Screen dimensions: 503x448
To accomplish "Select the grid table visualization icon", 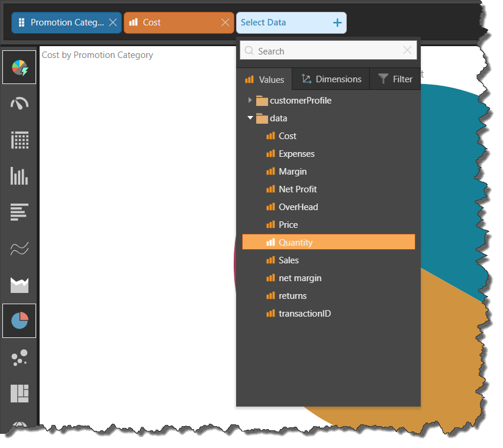I will pyautogui.click(x=20, y=140).
